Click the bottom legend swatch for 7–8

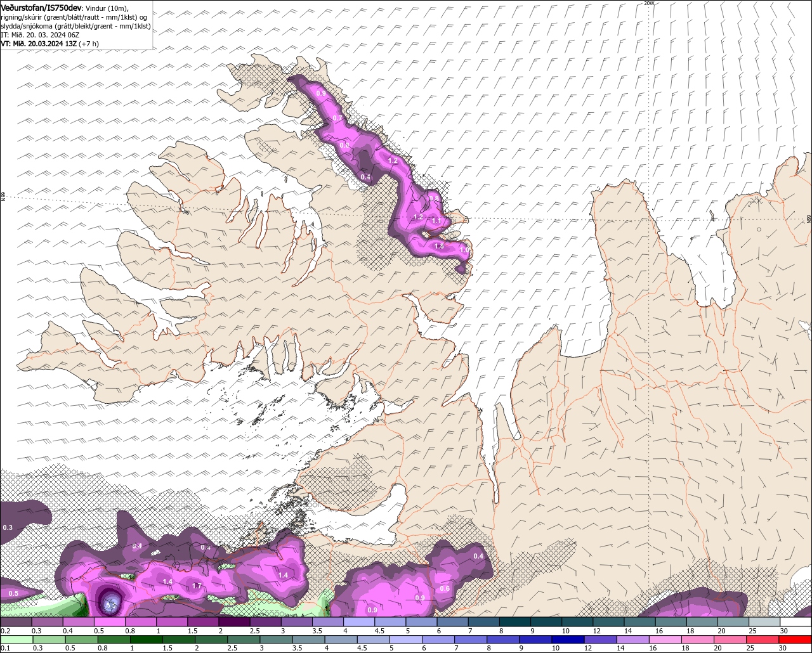coord(470,639)
